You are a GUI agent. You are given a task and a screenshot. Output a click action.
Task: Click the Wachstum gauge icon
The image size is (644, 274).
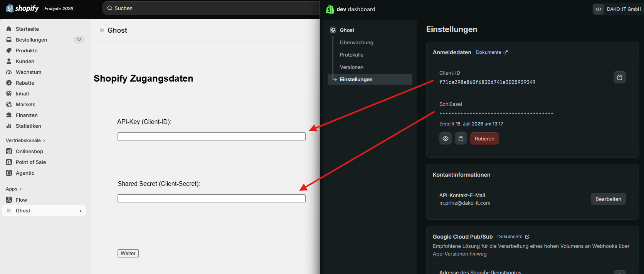click(x=9, y=72)
